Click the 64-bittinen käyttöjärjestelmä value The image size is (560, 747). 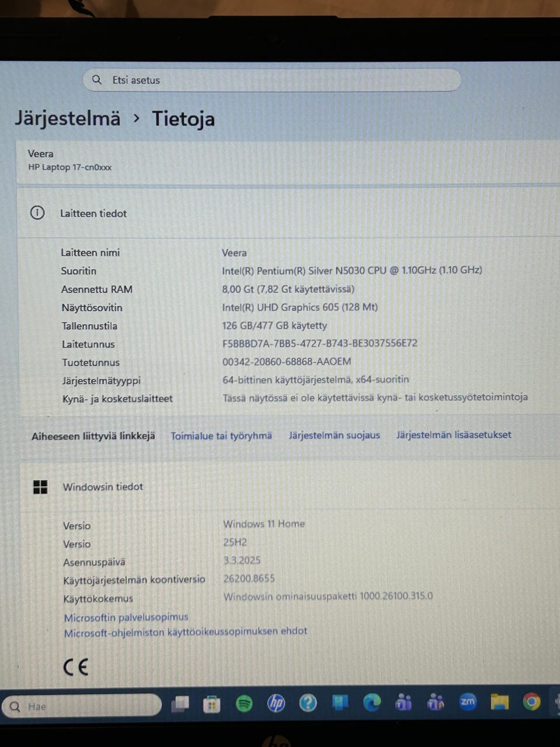(x=316, y=379)
